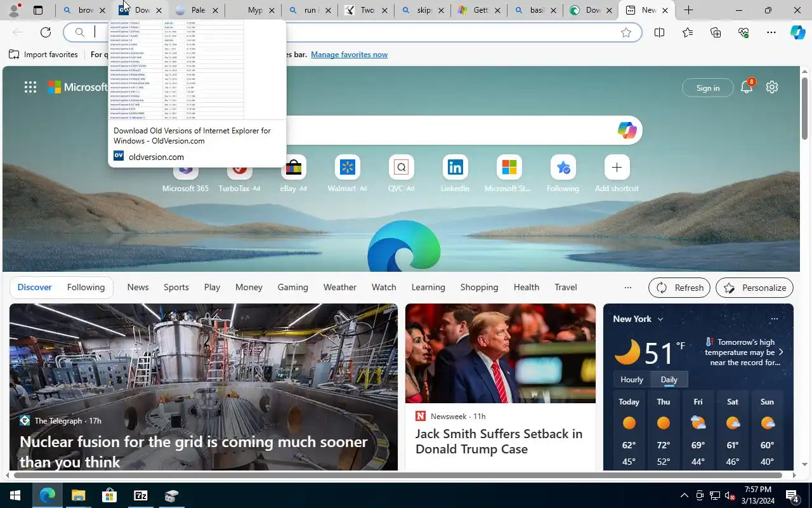This screenshot has height=508, width=812.
Task: Launch the Copilot sidebar icon
Action: (798, 32)
